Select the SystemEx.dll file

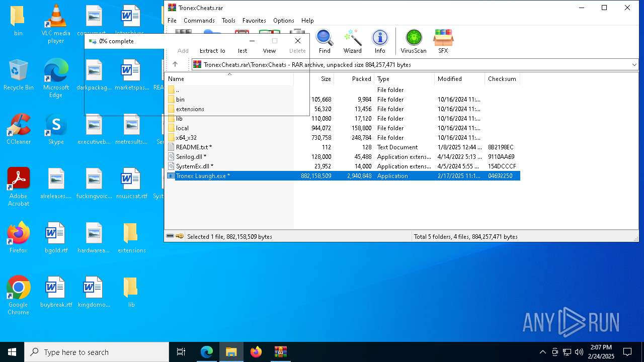tap(343, 166)
